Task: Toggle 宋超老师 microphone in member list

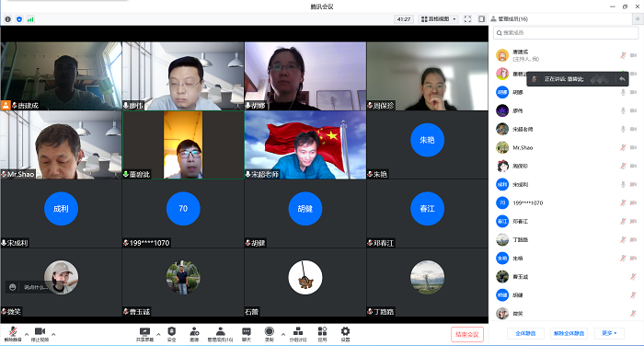Action: coord(623,129)
